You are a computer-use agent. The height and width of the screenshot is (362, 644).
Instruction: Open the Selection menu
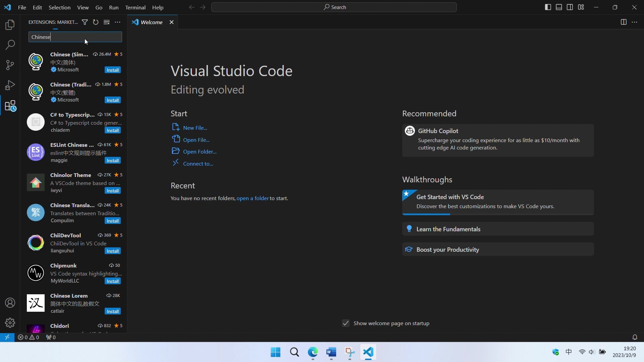tap(59, 7)
